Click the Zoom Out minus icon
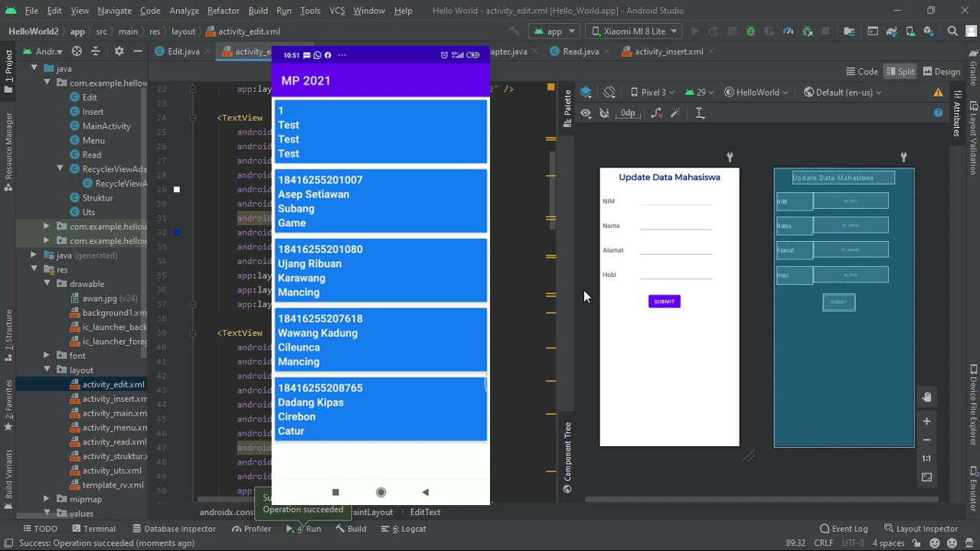The image size is (980, 551). pos(926,440)
